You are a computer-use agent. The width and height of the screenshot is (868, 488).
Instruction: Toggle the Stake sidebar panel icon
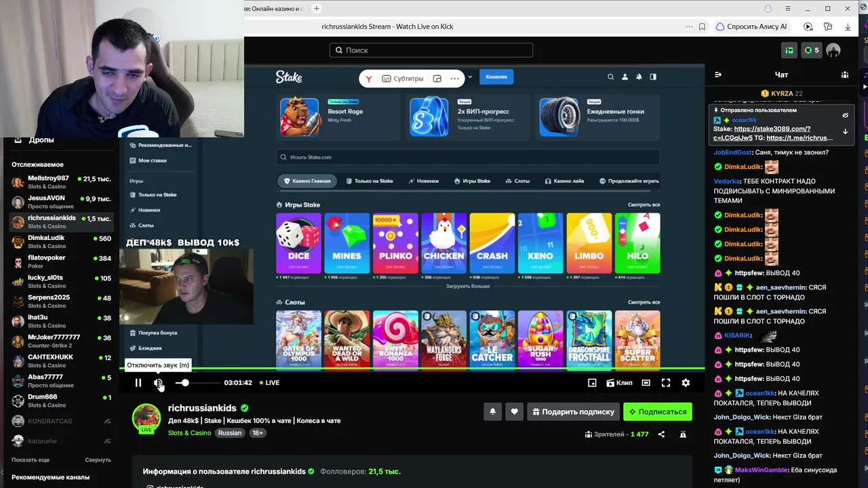[x=653, y=77]
